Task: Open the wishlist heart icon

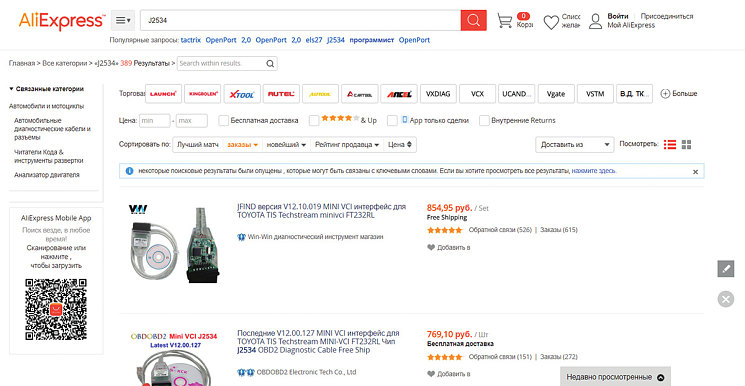Action: pyautogui.click(x=551, y=22)
